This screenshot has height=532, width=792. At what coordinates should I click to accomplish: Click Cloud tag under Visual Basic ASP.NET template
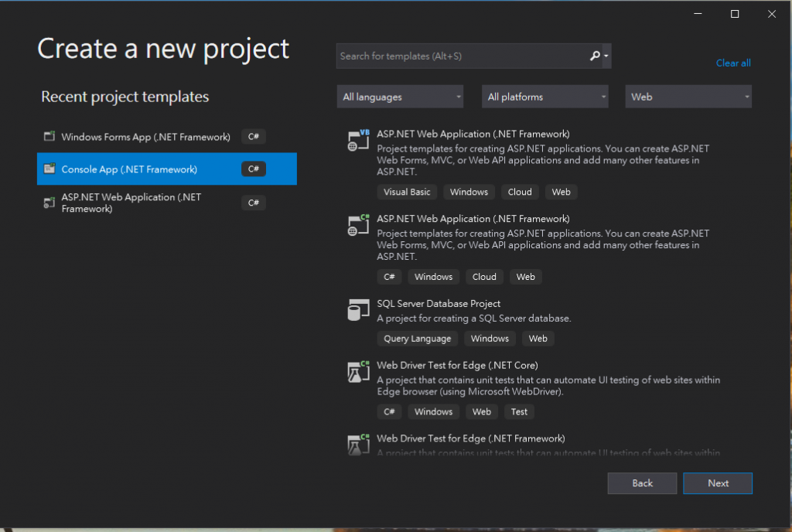[x=520, y=192]
